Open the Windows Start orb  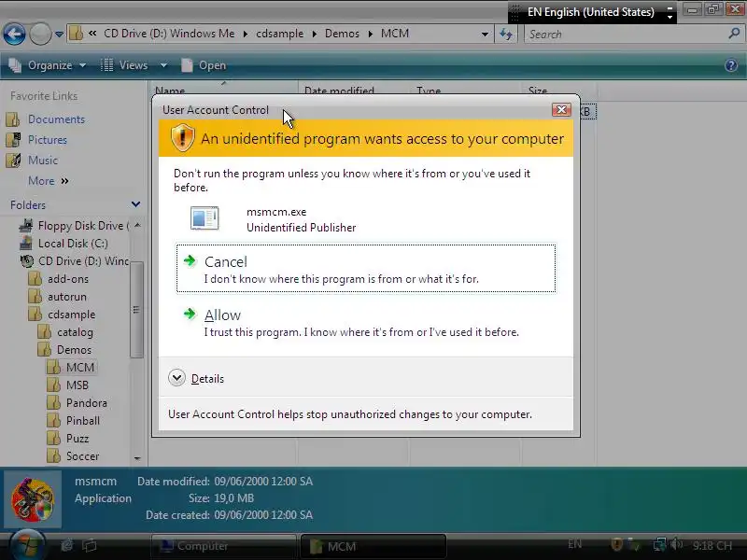pos(27,545)
